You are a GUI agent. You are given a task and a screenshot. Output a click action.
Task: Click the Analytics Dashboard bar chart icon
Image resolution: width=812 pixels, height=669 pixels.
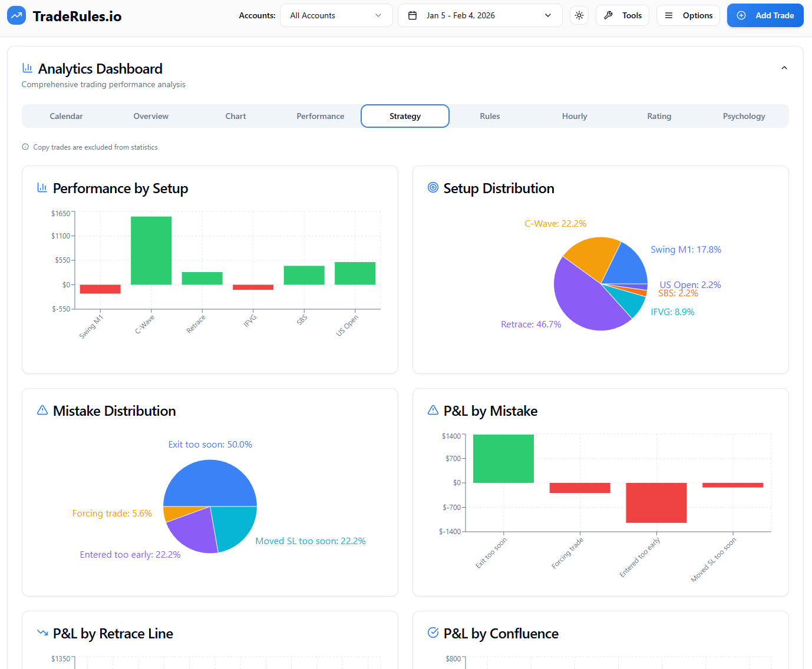pyautogui.click(x=27, y=68)
